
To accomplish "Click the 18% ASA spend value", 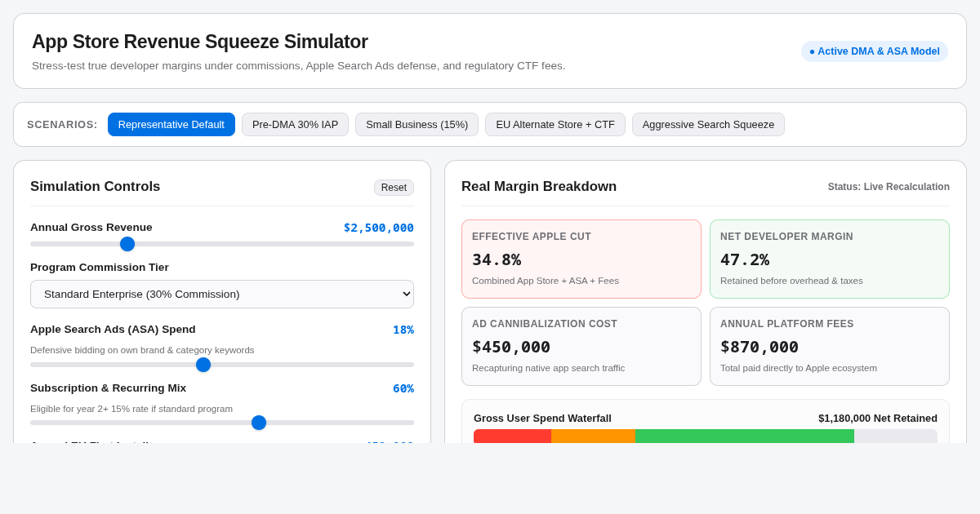I will point(403,330).
